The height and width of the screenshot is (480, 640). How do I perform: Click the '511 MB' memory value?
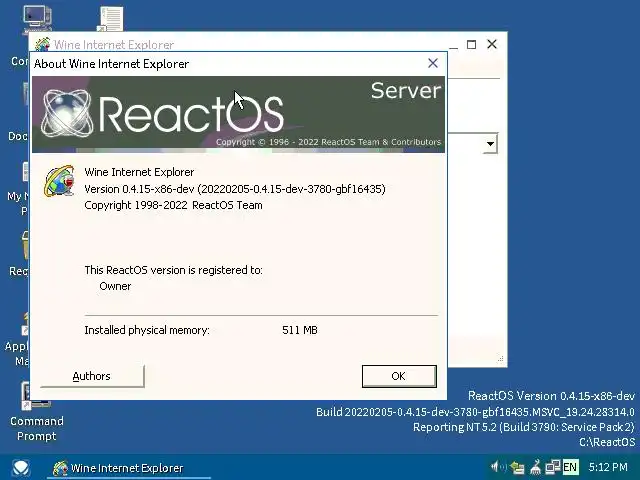300,330
